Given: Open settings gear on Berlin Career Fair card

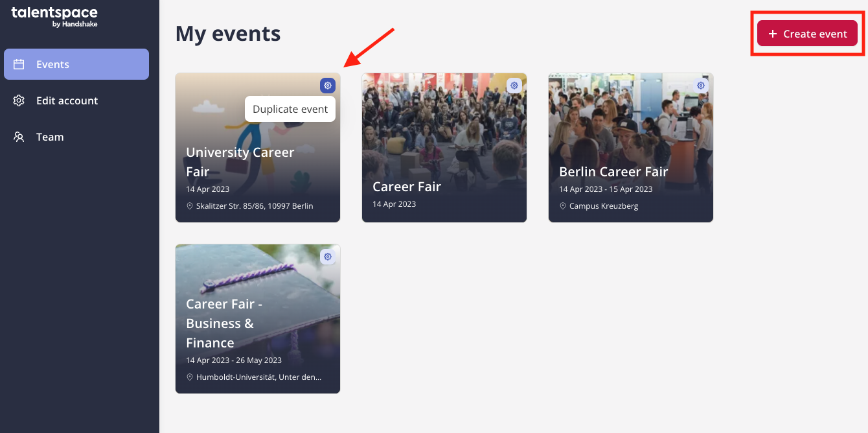Looking at the screenshot, I should tap(701, 86).
